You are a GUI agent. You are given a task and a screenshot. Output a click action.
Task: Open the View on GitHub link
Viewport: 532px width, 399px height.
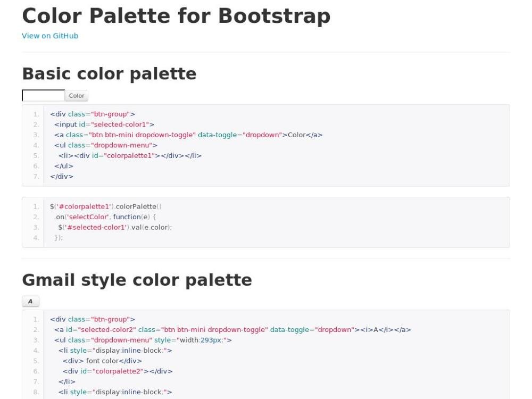pyautogui.click(x=50, y=36)
